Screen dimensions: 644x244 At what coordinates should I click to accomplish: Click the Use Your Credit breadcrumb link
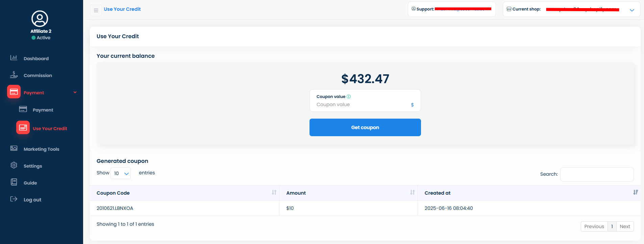(122, 9)
